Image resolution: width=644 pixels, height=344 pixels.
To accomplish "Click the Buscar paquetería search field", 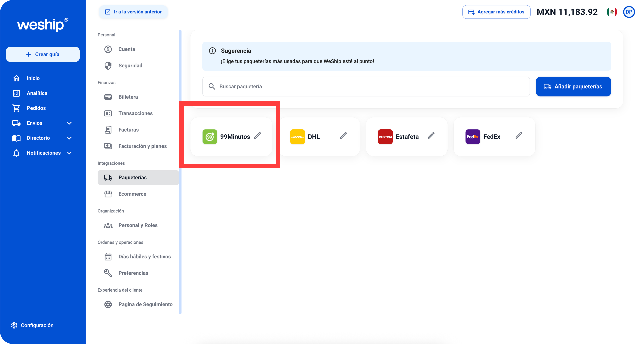I will 366,86.
